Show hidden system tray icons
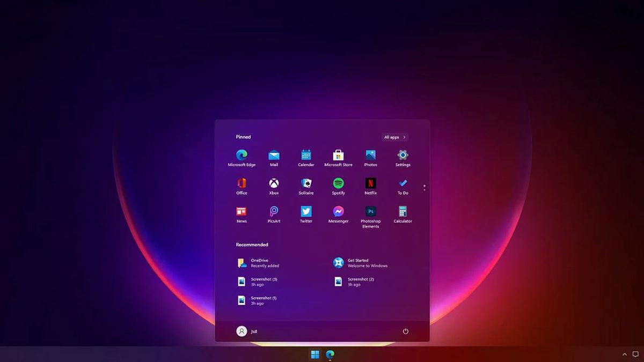Screen dimensions: 644x362 pos(624,354)
